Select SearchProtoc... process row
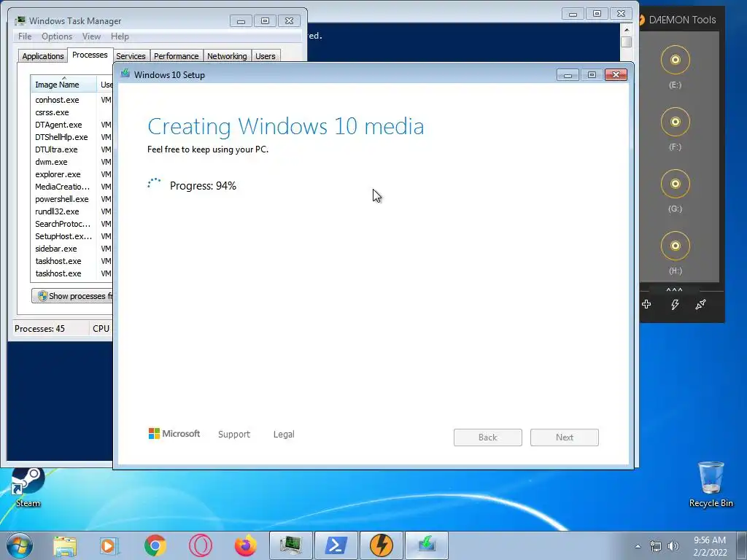This screenshot has width=747, height=560. (71, 224)
